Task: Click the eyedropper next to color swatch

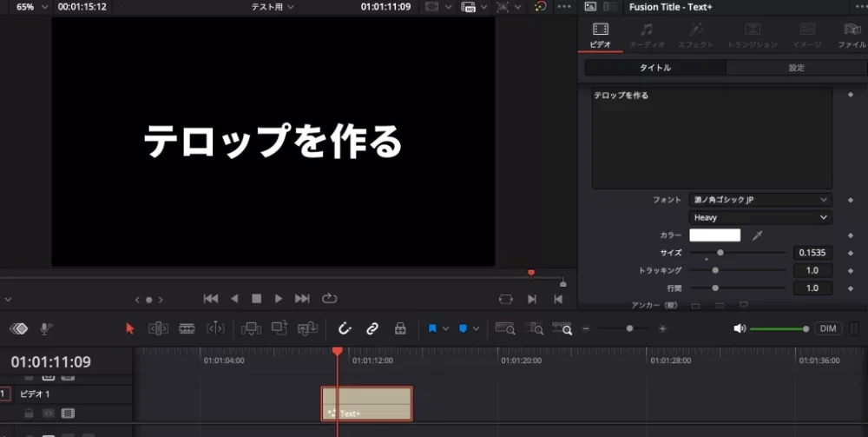Action: 757,235
